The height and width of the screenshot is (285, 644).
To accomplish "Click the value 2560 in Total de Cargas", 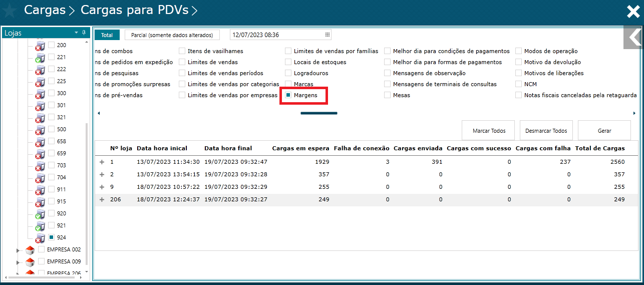I will click(x=618, y=162).
